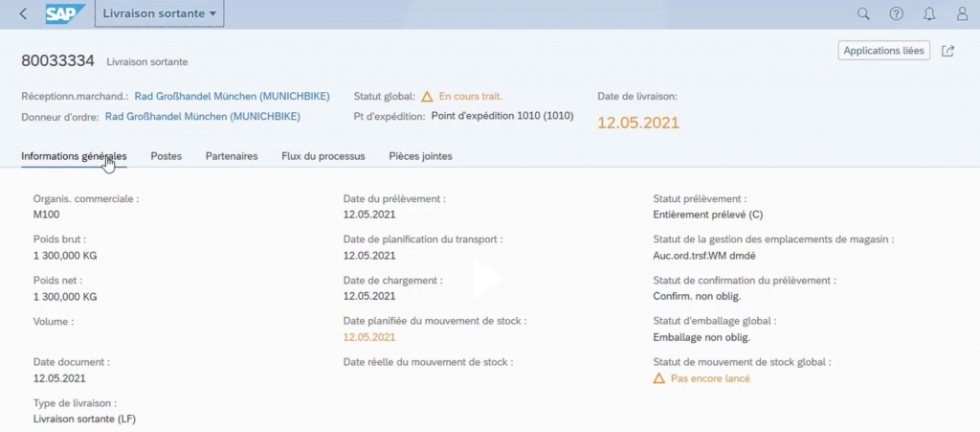Select the Informations générales tab
Image resolution: width=980 pixels, height=432 pixels.
[74, 156]
